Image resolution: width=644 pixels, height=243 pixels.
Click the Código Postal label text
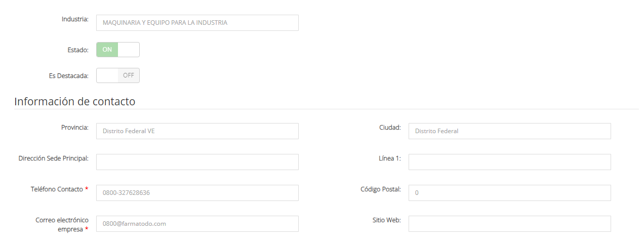[x=380, y=189]
